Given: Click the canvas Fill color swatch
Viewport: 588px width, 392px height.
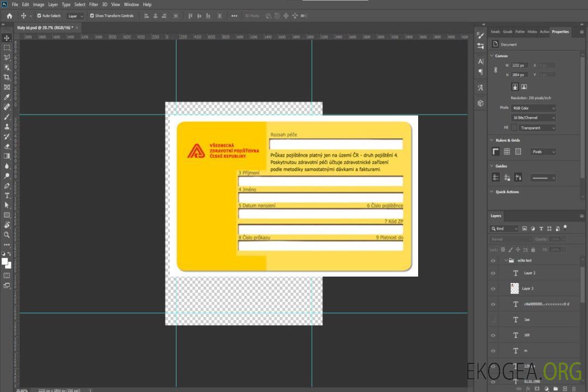Looking at the screenshot, I should point(514,128).
